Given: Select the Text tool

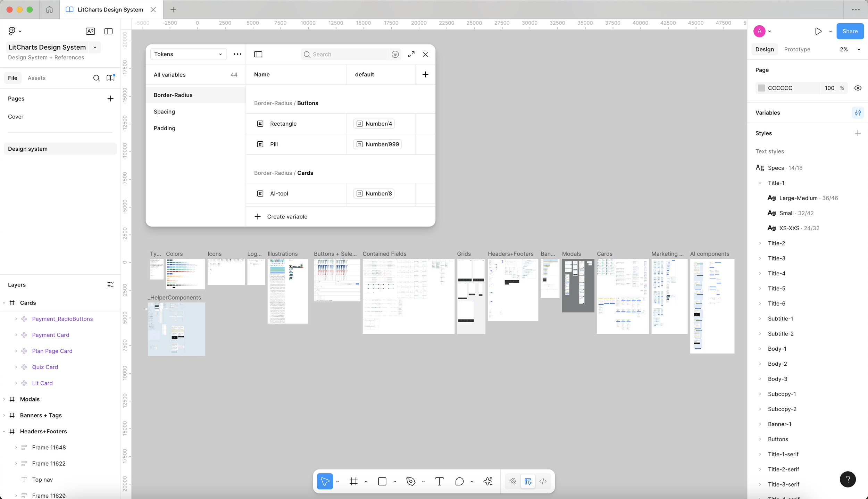Looking at the screenshot, I should pos(439,481).
